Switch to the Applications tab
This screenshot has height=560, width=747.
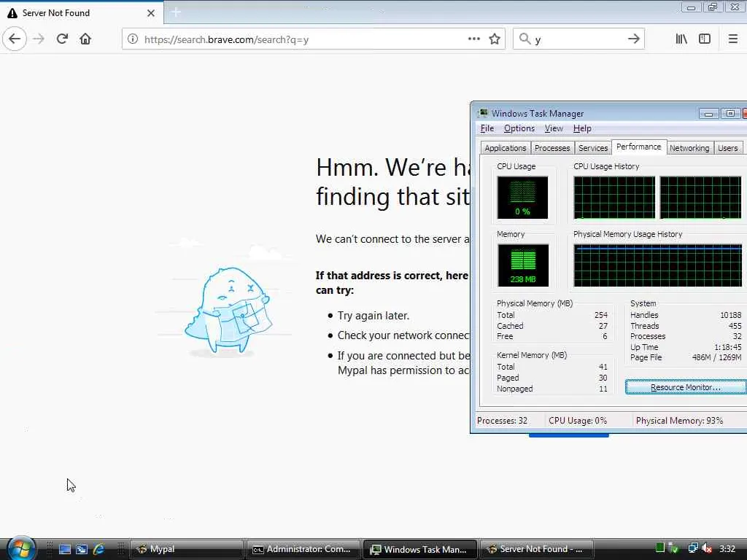click(x=505, y=148)
